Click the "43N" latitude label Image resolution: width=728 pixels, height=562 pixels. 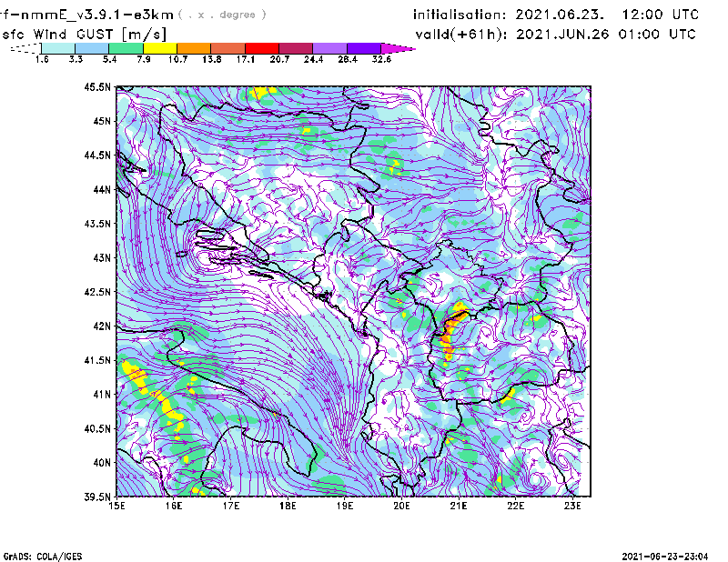[x=102, y=257]
